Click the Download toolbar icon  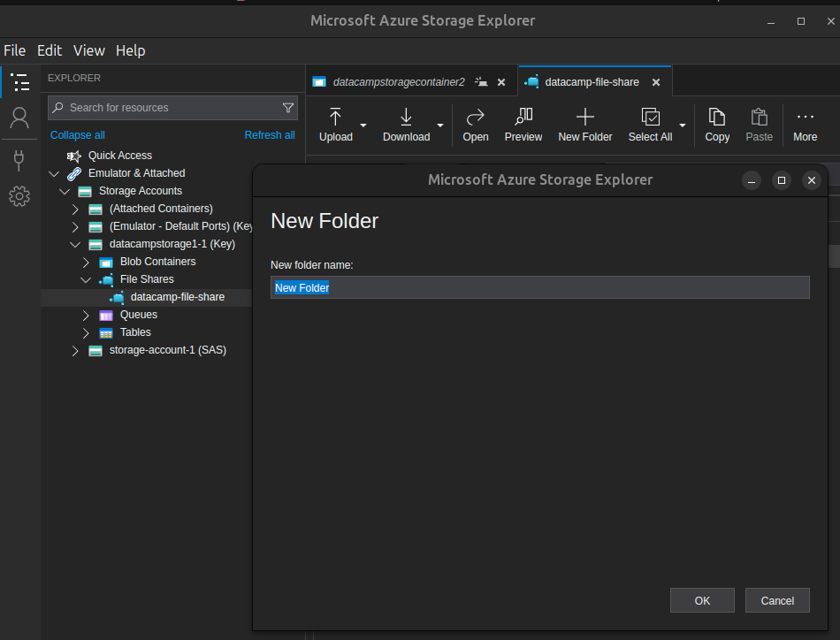coord(406,124)
